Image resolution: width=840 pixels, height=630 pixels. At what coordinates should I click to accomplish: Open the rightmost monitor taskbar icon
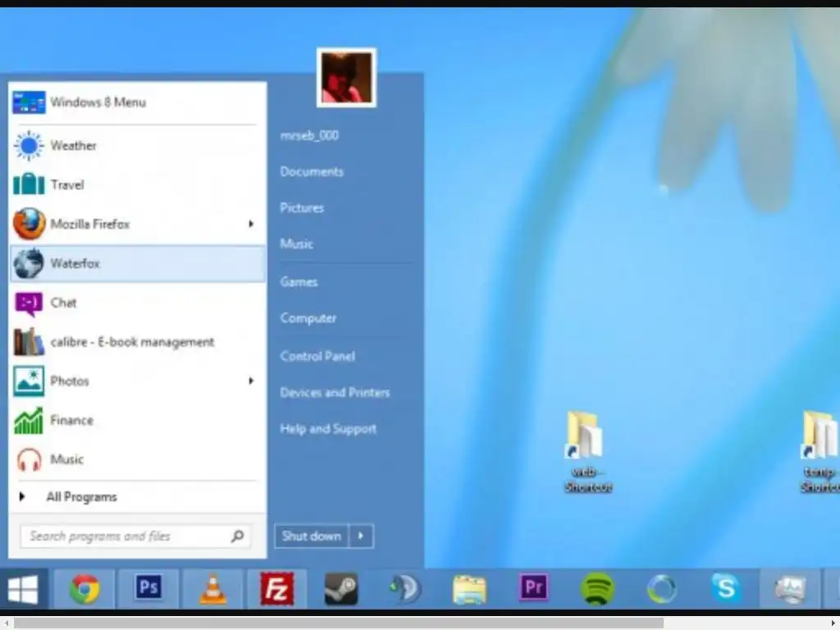[x=790, y=589]
